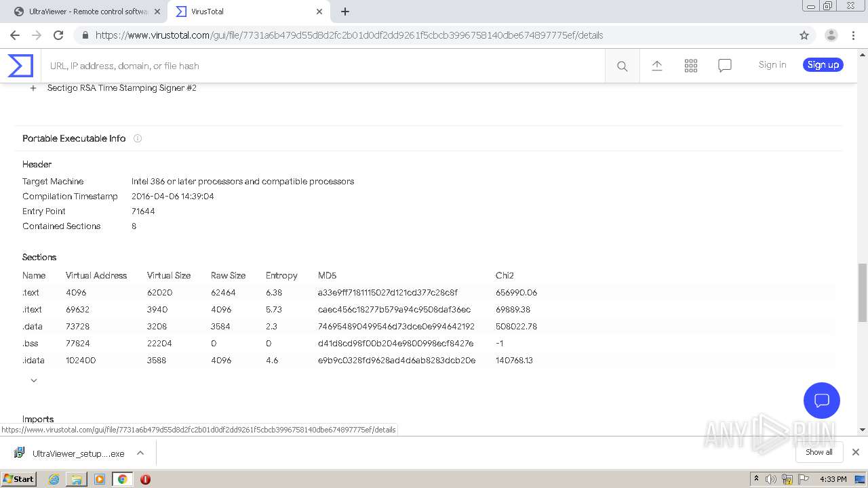Click the Portable Executable Info help icon
The height and width of the screenshot is (488, 868).
(x=138, y=138)
